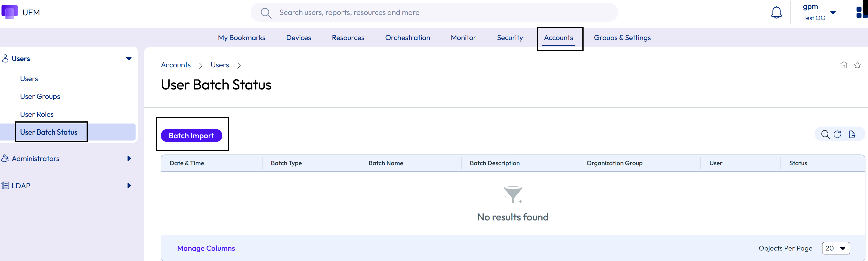This screenshot has height=261, width=868.
Task: Click the Status column header
Action: 798,163
